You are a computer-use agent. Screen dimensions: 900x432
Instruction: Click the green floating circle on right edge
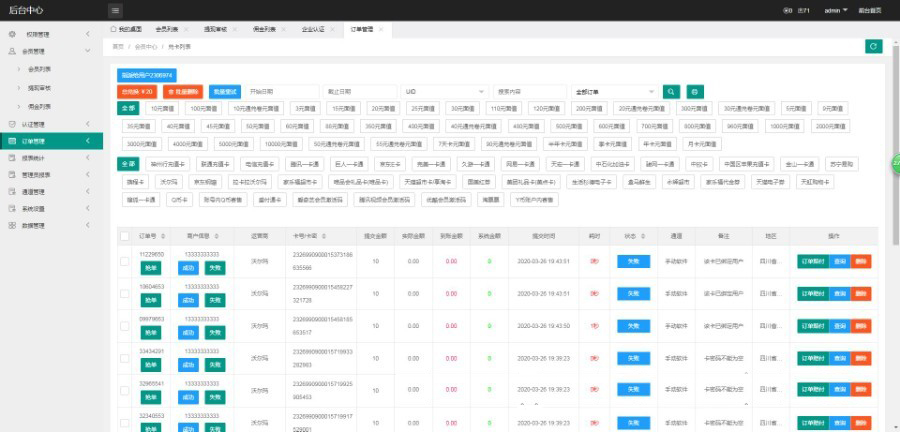pos(895,161)
